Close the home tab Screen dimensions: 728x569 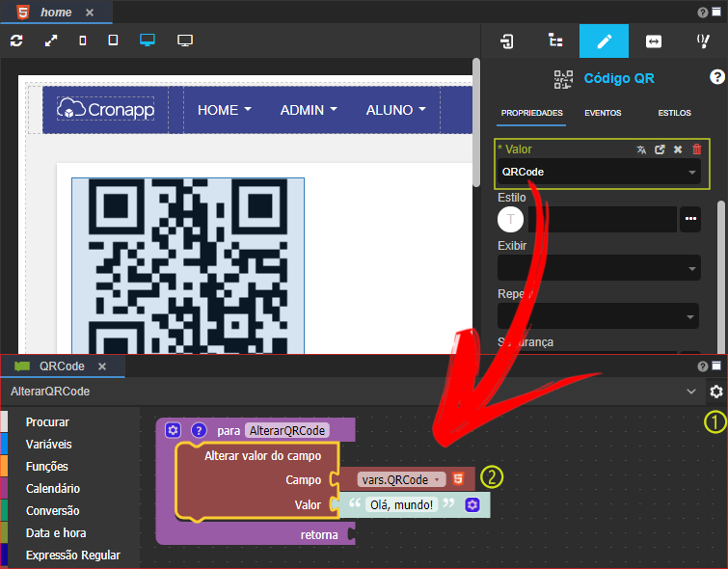click(90, 13)
